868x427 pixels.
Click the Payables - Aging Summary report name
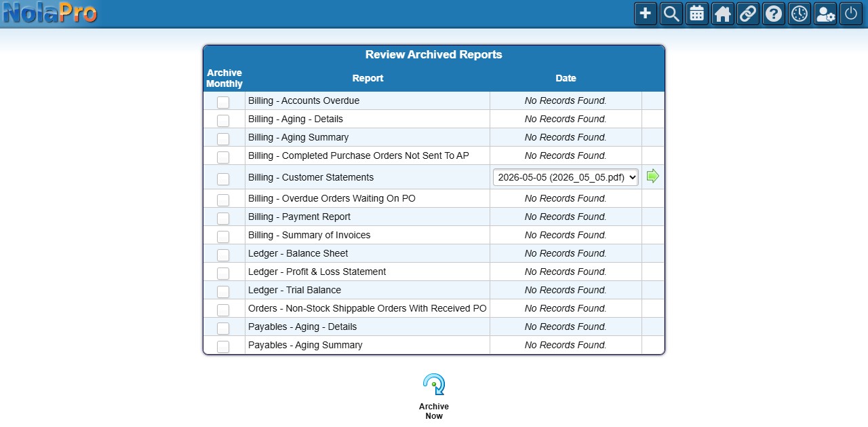pyautogui.click(x=305, y=345)
